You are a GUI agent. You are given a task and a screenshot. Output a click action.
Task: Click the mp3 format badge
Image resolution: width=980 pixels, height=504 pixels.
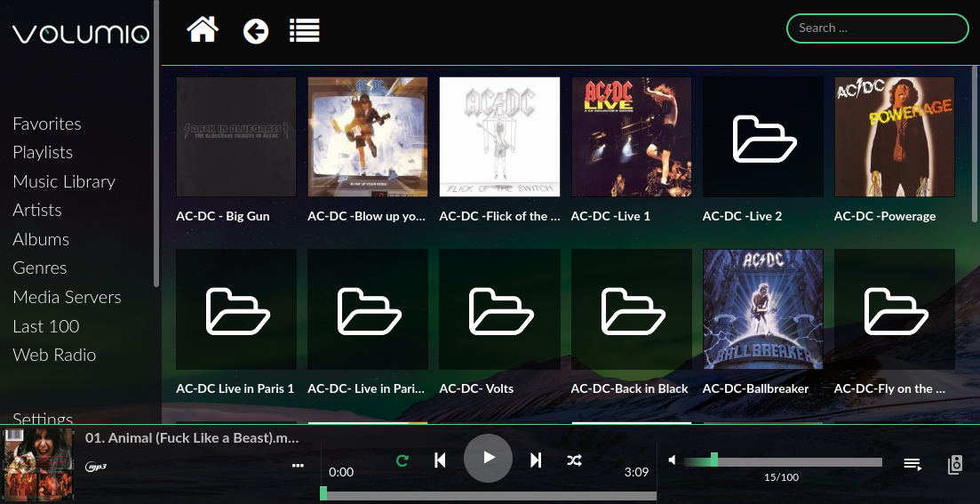[96, 467]
